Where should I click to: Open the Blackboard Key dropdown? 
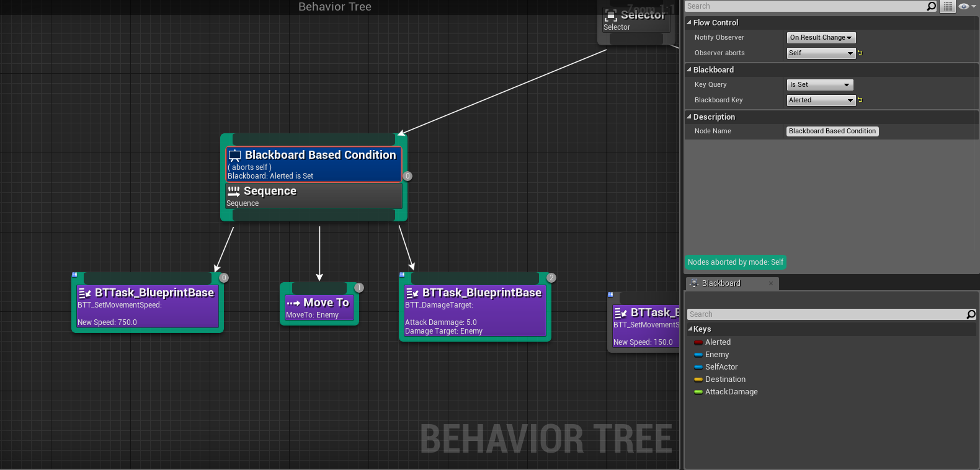[x=821, y=100]
